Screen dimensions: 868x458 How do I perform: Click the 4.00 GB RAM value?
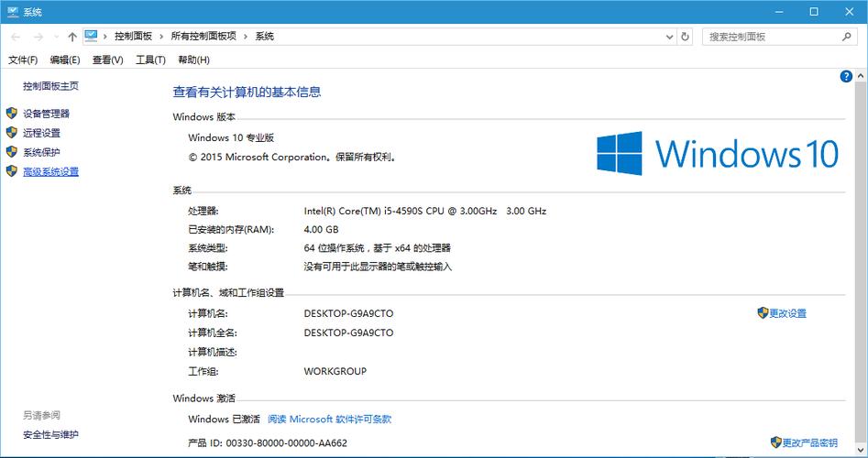(321, 230)
